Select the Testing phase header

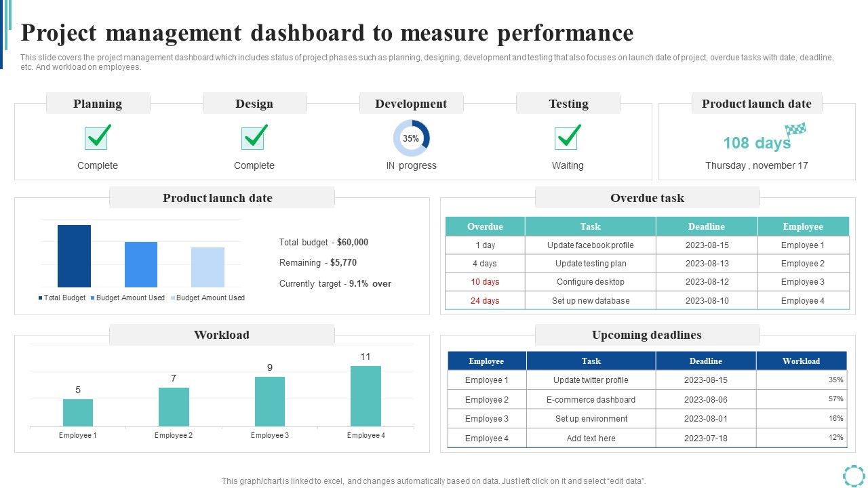(x=568, y=104)
